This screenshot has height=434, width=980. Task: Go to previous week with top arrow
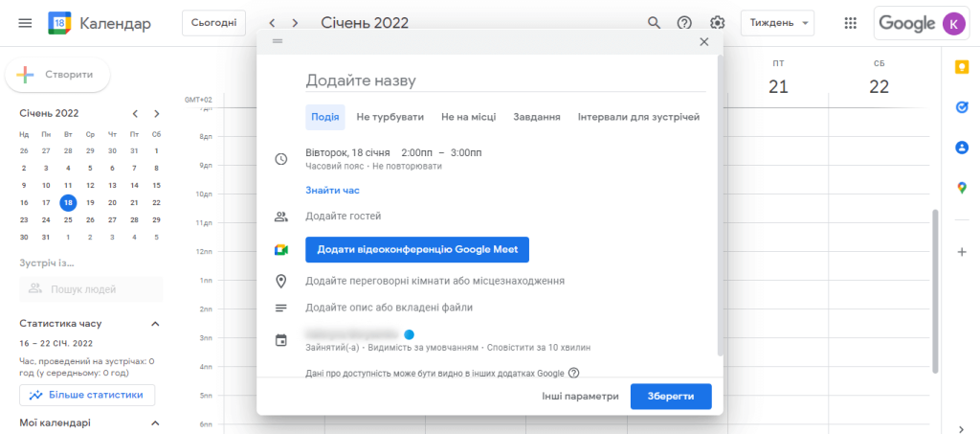tap(272, 23)
